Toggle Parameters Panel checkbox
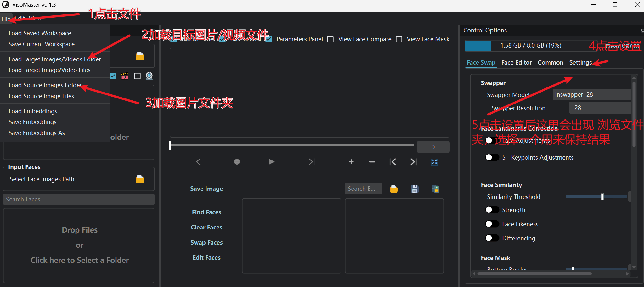The image size is (644, 287). click(x=268, y=39)
